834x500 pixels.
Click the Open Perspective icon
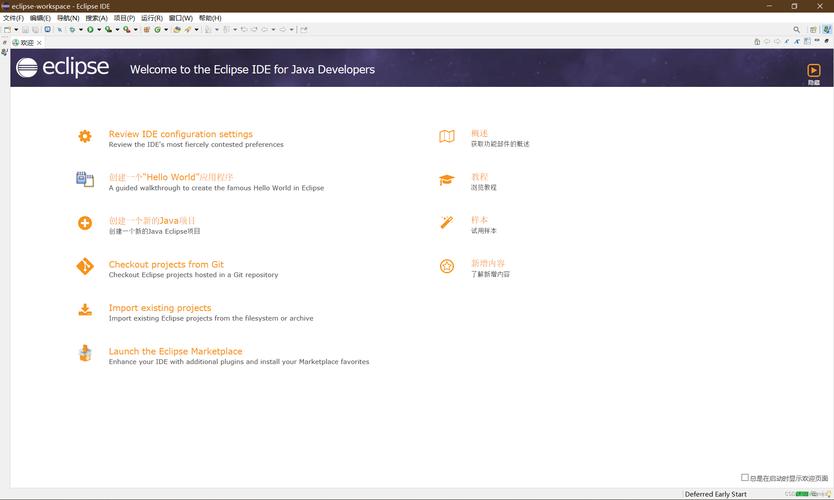(x=813, y=30)
